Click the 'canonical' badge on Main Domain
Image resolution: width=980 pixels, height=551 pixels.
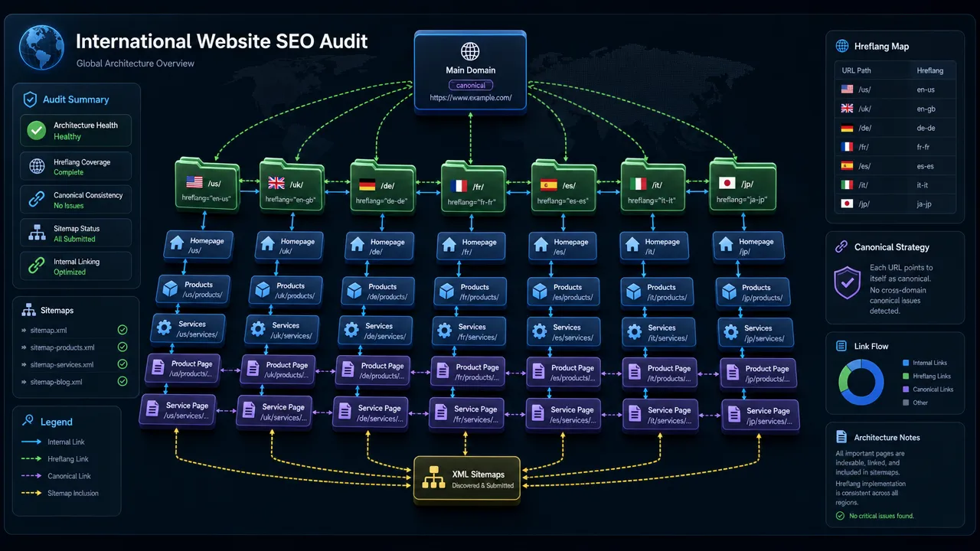pyautogui.click(x=470, y=86)
